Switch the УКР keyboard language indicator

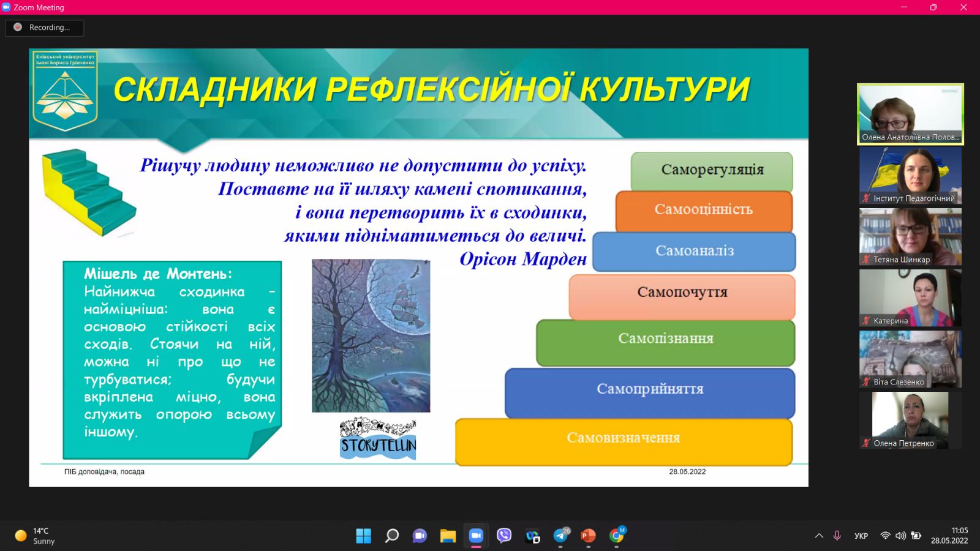pyautogui.click(x=861, y=536)
